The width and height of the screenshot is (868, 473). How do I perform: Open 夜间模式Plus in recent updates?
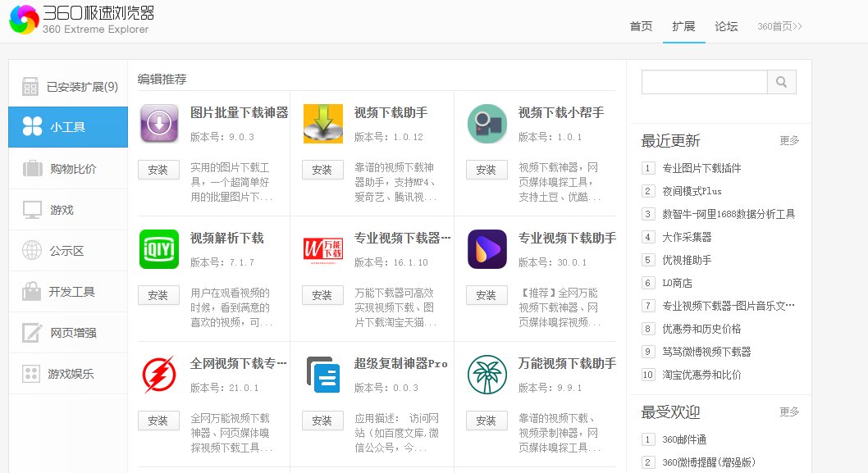tap(692, 191)
